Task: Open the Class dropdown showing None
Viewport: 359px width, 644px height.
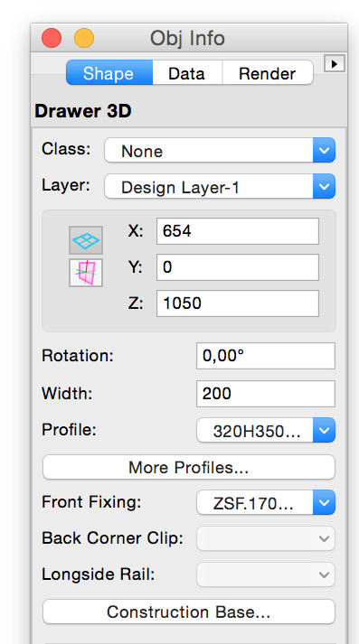Action: click(x=220, y=150)
